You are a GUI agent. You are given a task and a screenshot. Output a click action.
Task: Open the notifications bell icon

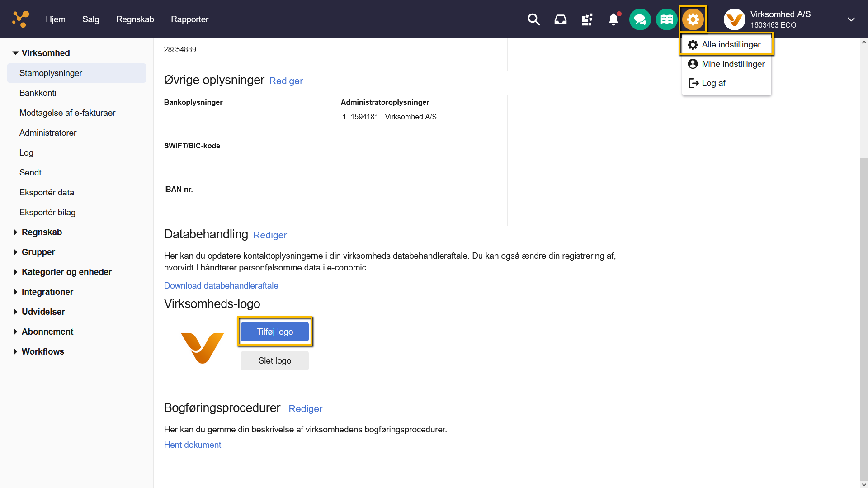point(613,19)
